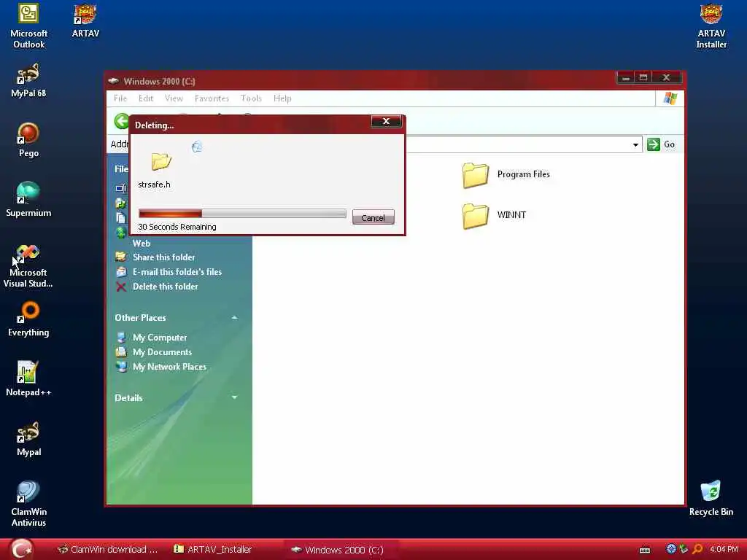Viewport: 747px width, 560px height.
Task: Click the deletion progress bar
Action: click(x=242, y=214)
